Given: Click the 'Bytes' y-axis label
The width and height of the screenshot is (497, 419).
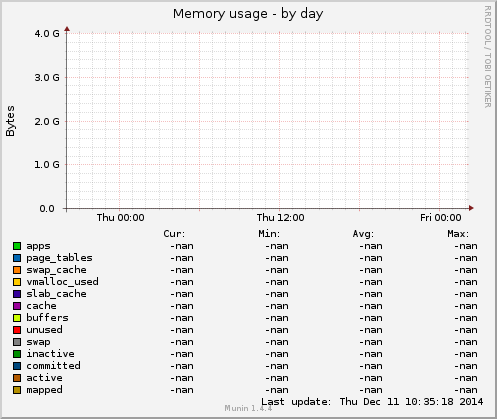Looking at the screenshot, I should pyautogui.click(x=10, y=121).
